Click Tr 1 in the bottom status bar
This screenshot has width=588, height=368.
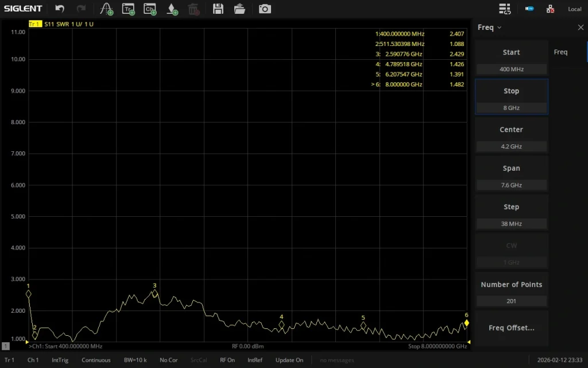click(x=9, y=360)
